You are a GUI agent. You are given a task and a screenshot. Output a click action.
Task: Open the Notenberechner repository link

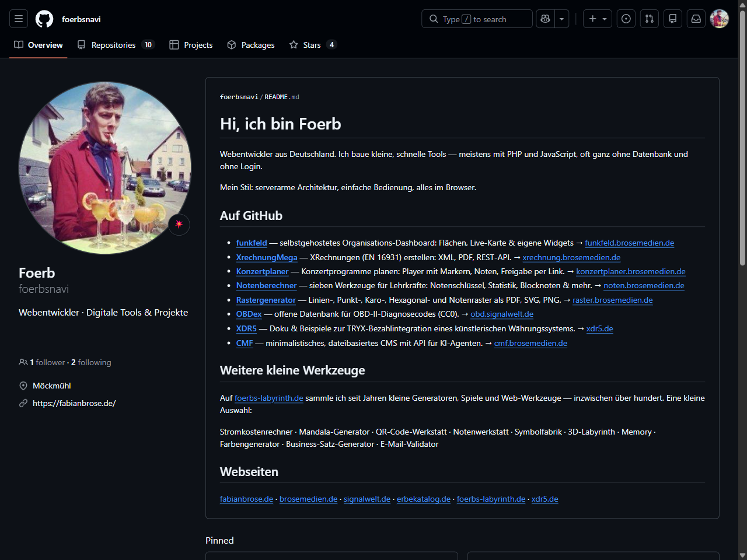267,285
